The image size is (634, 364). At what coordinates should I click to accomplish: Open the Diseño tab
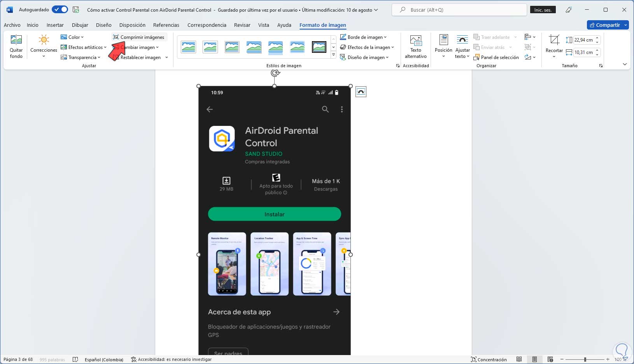pyautogui.click(x=104, y=25)
